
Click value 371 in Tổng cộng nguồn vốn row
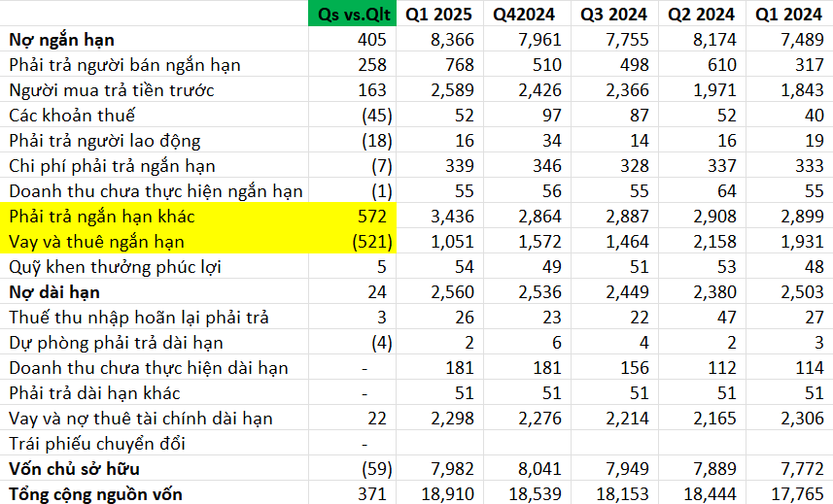pyautogui.click(x=372, y=494)
